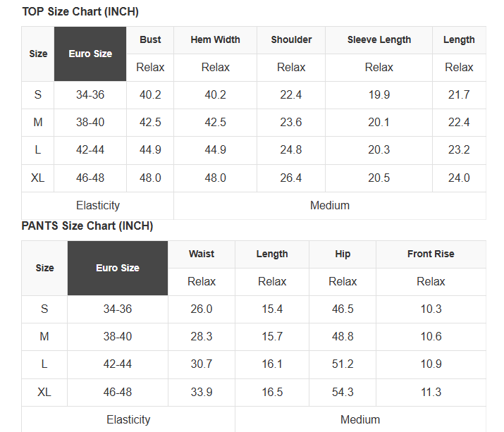
Task: Select the Hem Width column header
Action: (x=215, y=40)
